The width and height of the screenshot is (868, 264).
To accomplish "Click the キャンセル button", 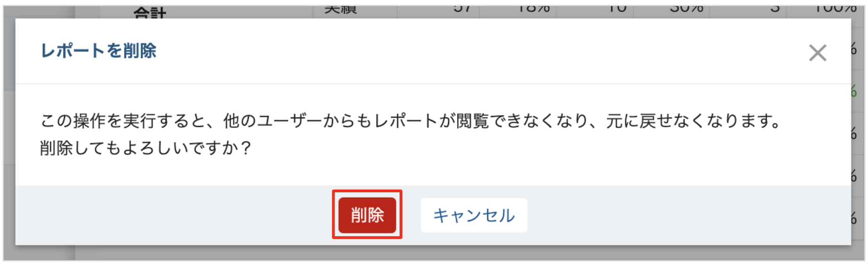I will point(474,215).
